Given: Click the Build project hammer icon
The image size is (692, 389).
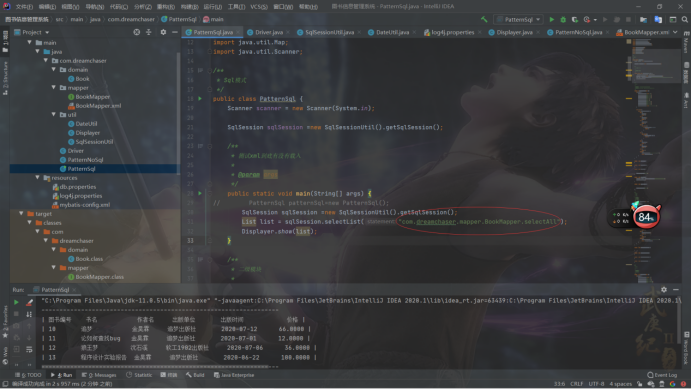Looking at the screenshot, I should 484,19.
